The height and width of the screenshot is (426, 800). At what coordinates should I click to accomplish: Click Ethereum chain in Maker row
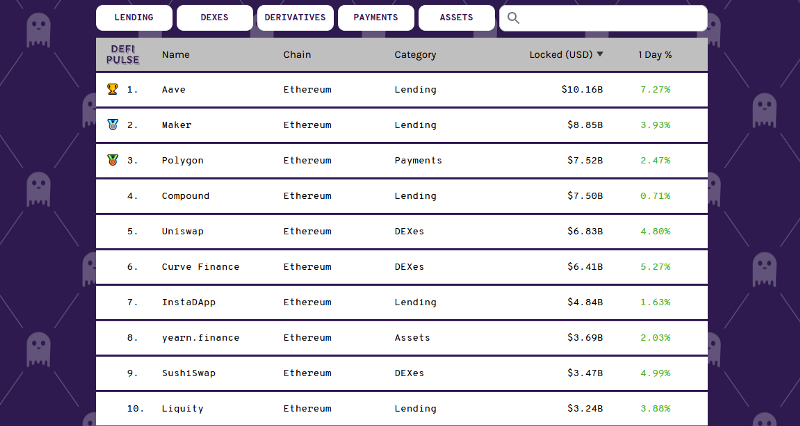307,124
